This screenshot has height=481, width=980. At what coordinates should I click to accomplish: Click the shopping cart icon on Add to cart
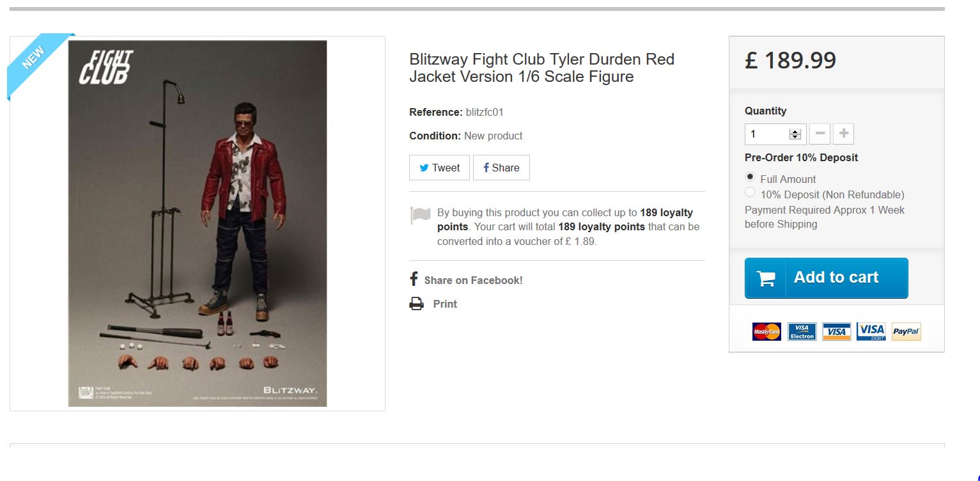[x=766, y=278]
